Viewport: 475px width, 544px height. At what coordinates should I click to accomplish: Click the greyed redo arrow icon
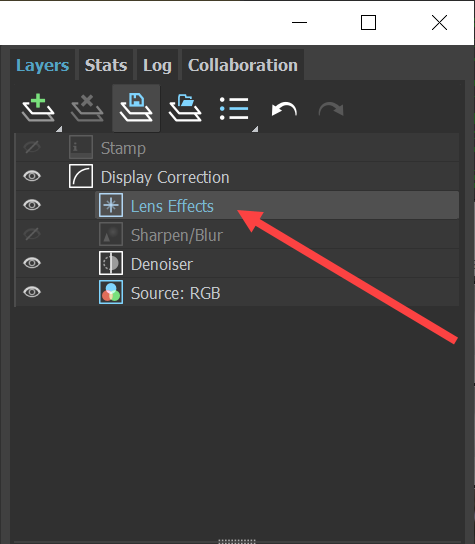[x=331, y=109]
